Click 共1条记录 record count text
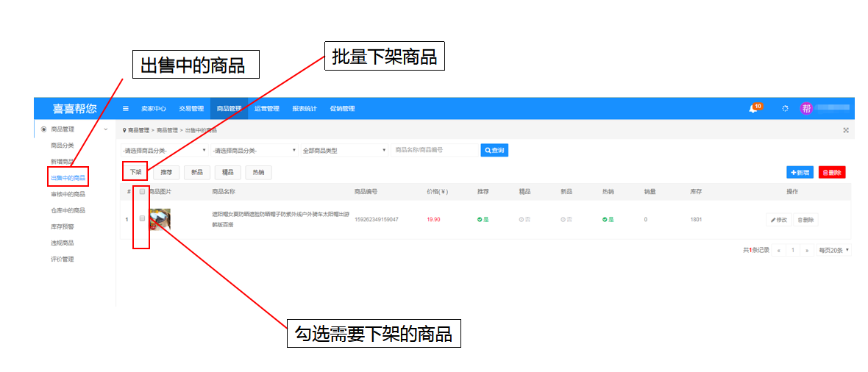This screenshot has width=868, height=372. (x=756, y=250)
